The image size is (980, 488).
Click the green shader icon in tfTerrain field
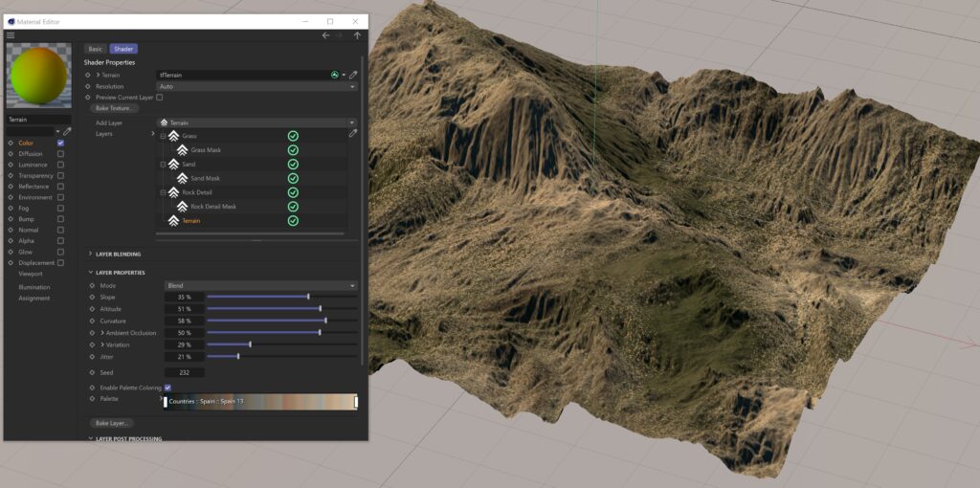pyautogui.click(x=335, y=75)
